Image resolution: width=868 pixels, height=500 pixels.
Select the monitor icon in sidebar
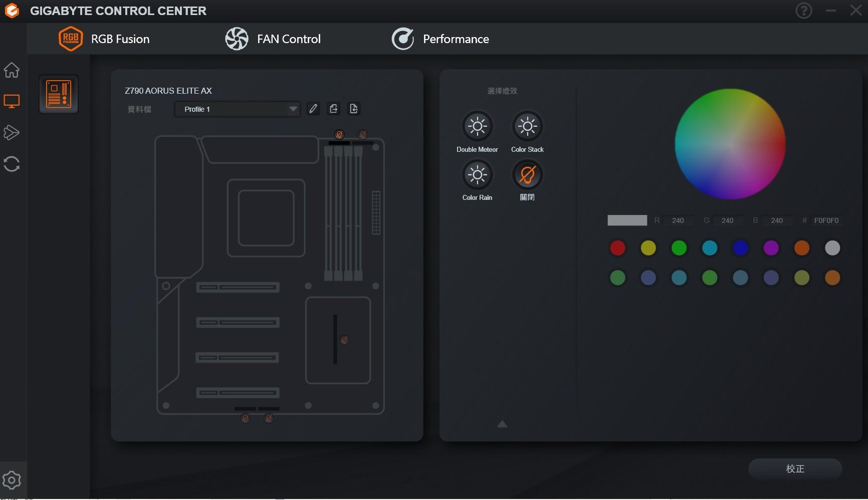click(x=12, y=102)
